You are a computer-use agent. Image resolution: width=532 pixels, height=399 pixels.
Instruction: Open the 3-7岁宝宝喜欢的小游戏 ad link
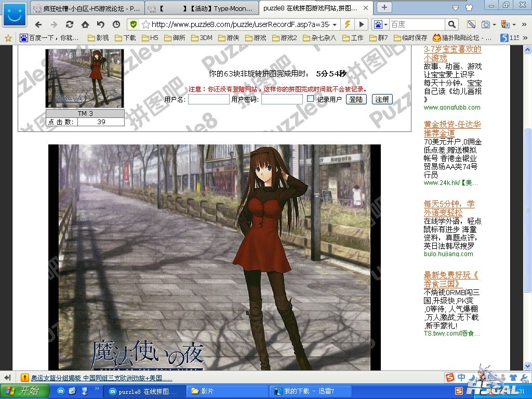click(453, 54)
